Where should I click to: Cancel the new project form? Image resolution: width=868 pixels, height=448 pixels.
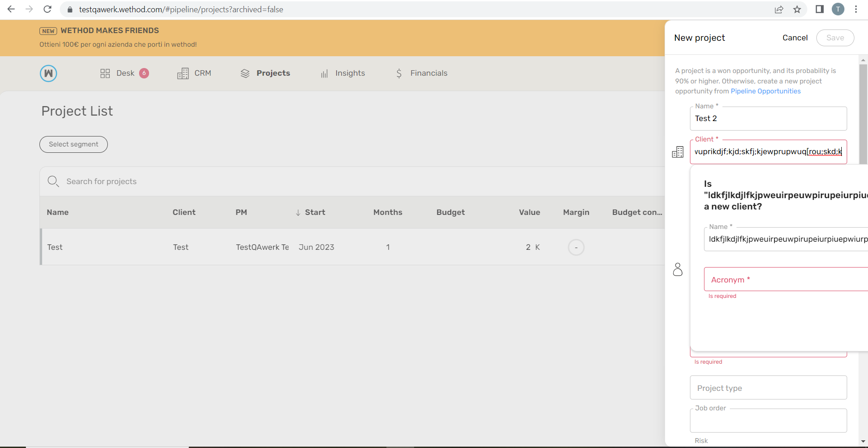(795, 38)
